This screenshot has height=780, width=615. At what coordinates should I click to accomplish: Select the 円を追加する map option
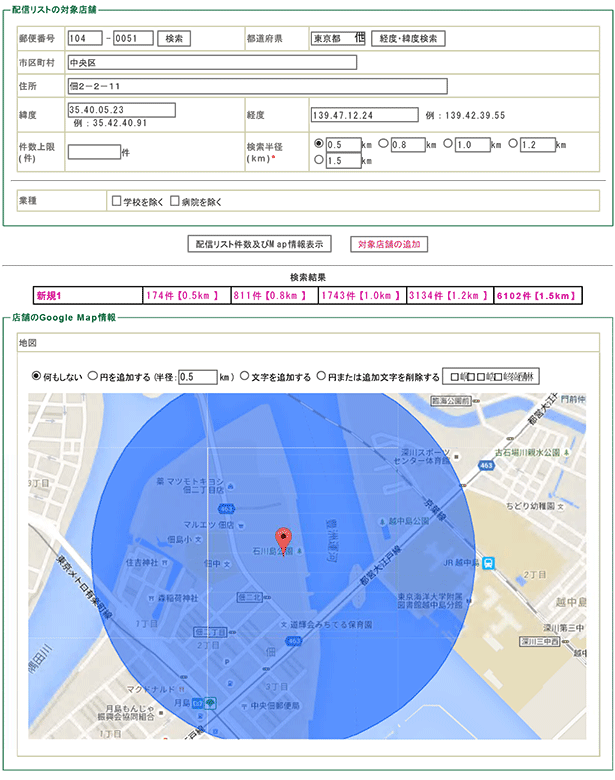93,376
